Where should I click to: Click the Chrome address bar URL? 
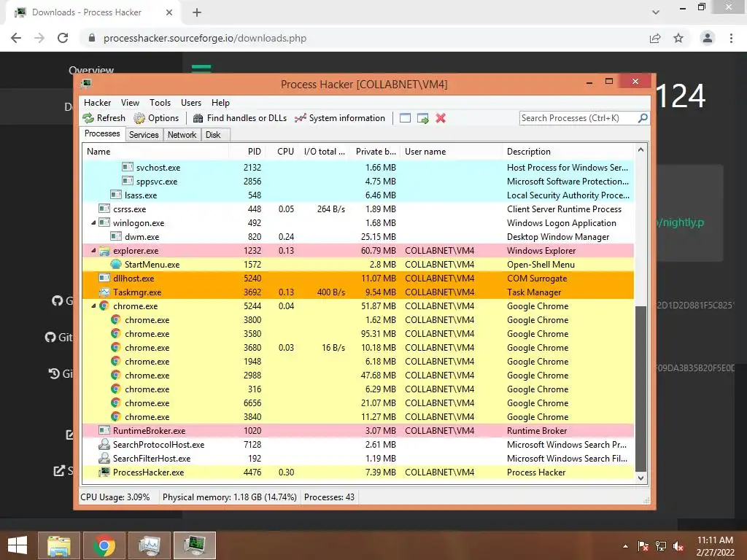point(205,38)
